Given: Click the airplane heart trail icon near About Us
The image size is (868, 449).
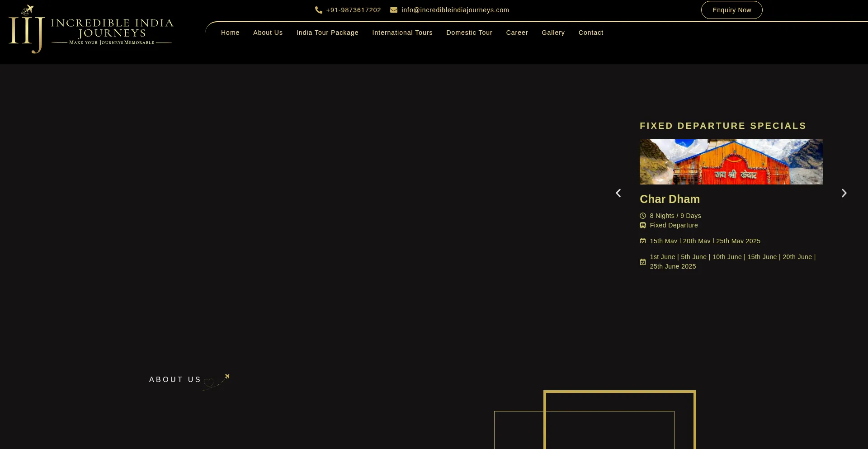Looking at the screenshot, I should 216,382.
